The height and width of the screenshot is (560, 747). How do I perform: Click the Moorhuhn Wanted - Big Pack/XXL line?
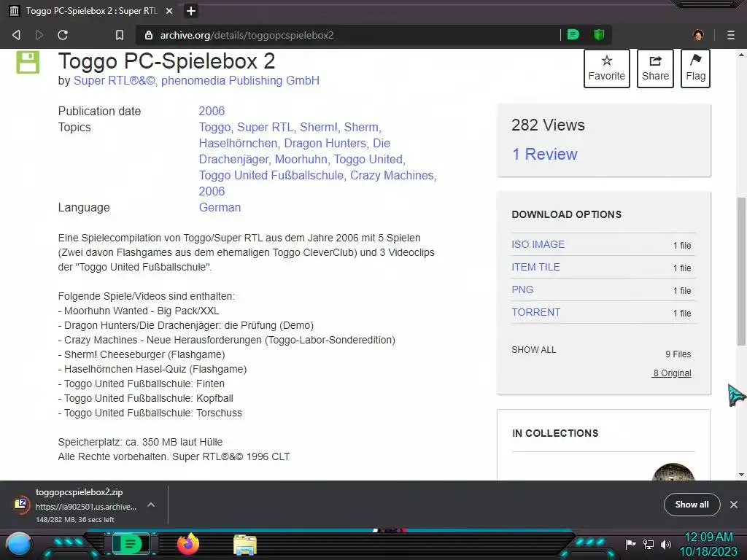pyautogui.click(x=139, y=311)
